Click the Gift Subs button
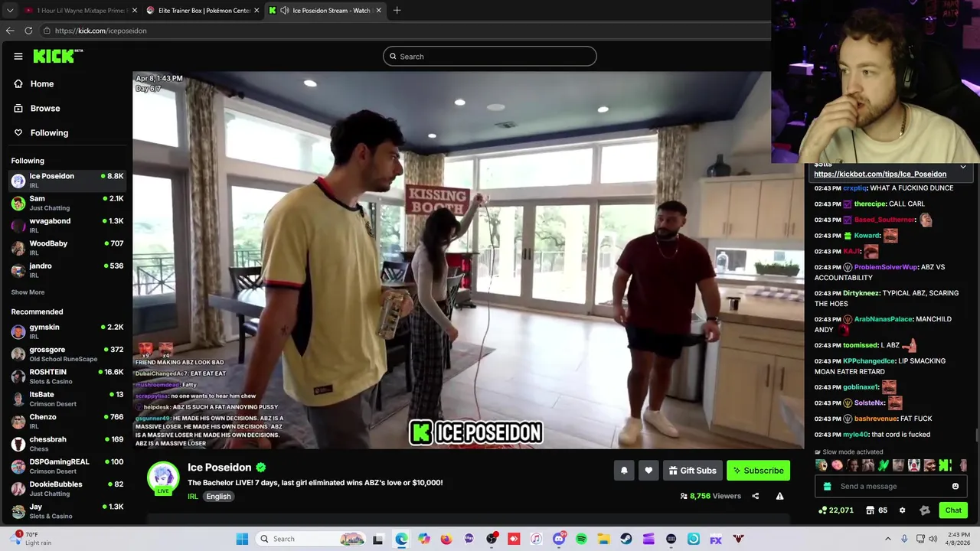 click(x=692, y=471)
